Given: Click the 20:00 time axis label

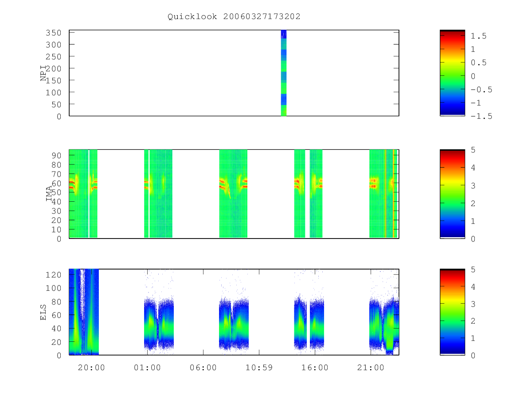Looking at the screenshot, I should point(91,368).
